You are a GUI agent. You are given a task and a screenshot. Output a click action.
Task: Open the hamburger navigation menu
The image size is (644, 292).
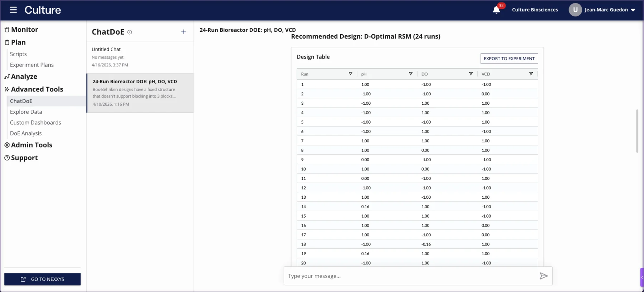[13, 10]
